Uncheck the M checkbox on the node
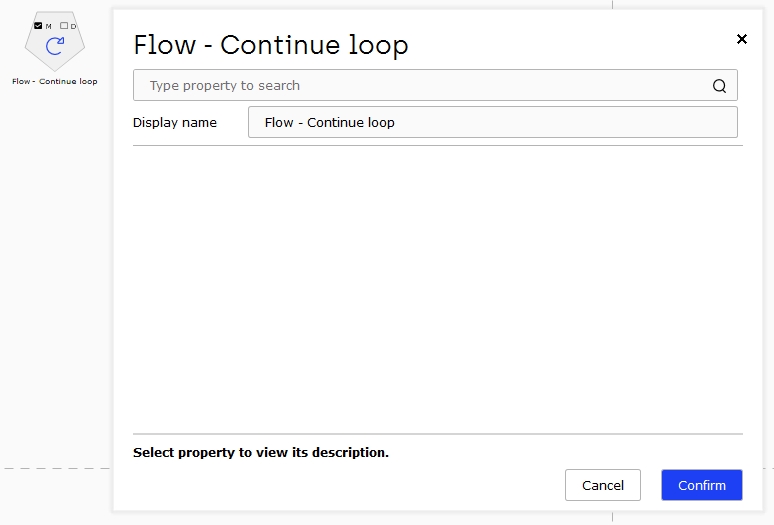The image size is (774, 525). click(38, 26)
